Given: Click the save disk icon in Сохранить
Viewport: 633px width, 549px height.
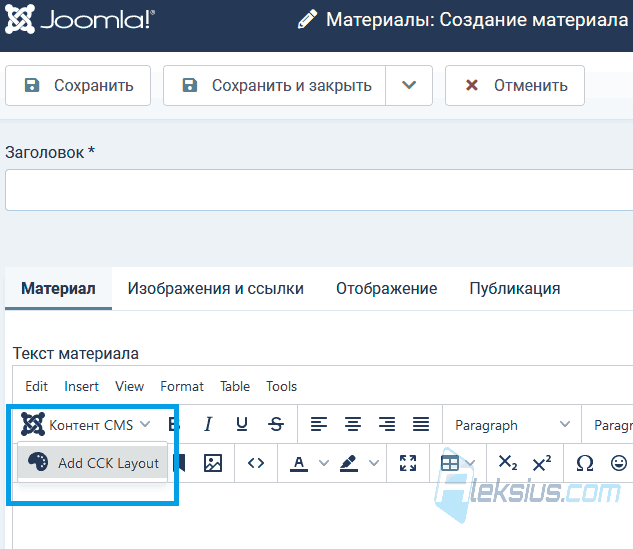Looking at the screenshot, I should coord(32,85).
